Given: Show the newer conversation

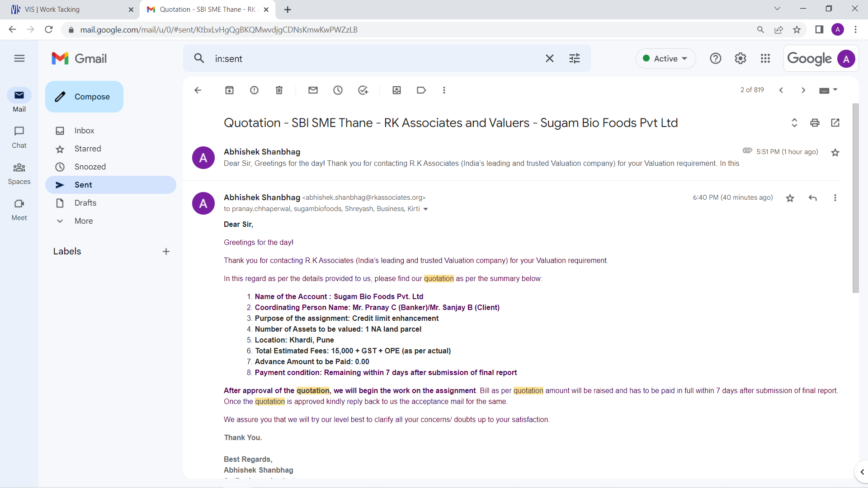Looking at the screenshot, I should 781,90.
